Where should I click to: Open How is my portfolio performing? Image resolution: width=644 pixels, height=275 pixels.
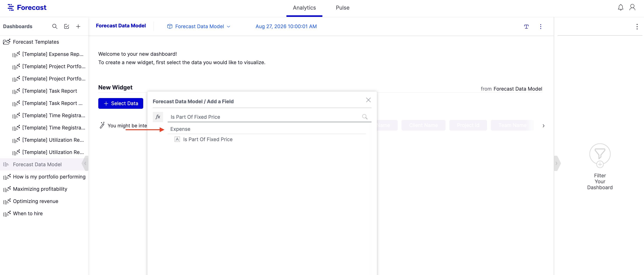(49, 177)
